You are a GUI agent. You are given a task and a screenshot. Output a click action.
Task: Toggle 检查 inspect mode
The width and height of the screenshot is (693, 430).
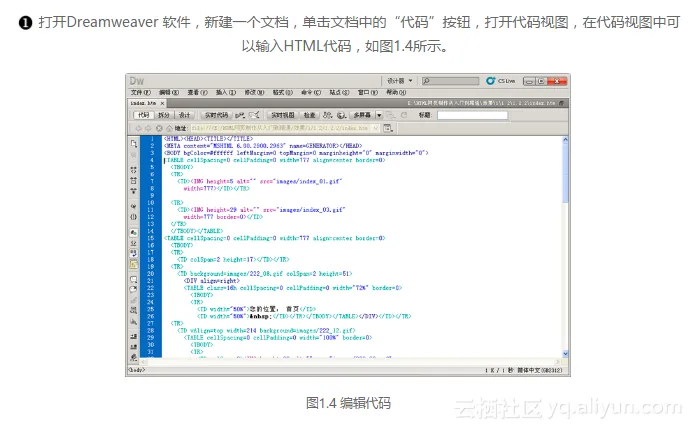[309, 115]
